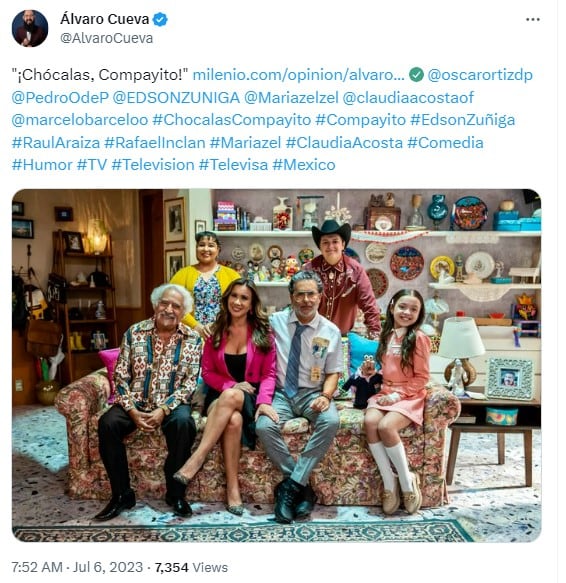The width and height of the screenshot is (566, 583).
Task: Click Álvaro Cueva's profile avatar
Action: (30, 28)
